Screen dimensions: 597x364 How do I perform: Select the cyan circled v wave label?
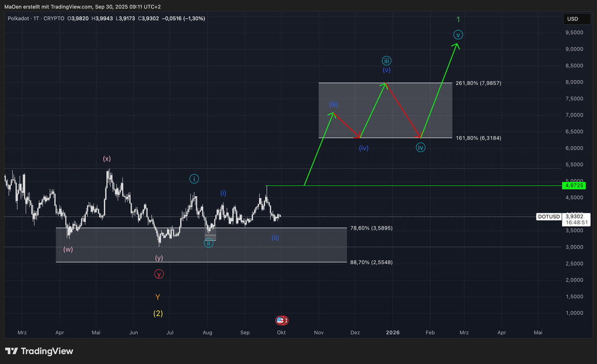458,35
